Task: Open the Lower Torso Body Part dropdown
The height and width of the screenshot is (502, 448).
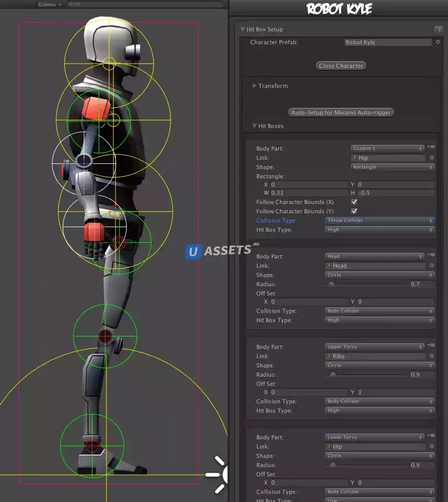Action: coord(375,437)
